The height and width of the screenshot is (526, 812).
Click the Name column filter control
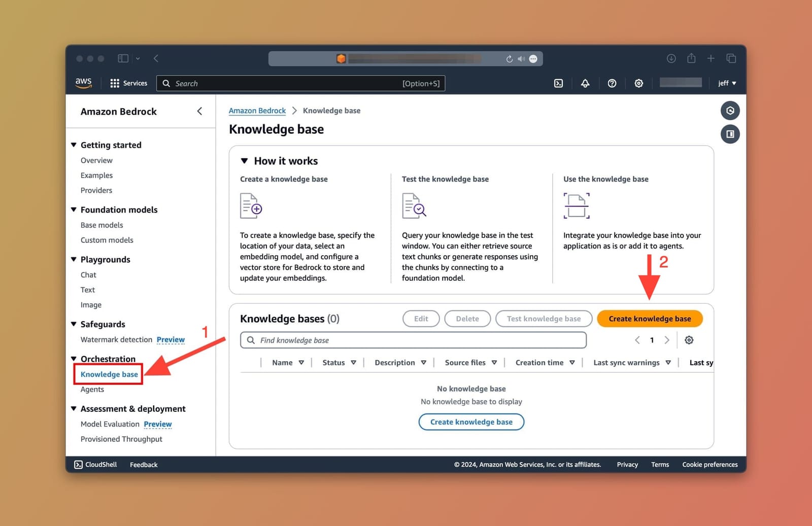click(x=301, y=362)
